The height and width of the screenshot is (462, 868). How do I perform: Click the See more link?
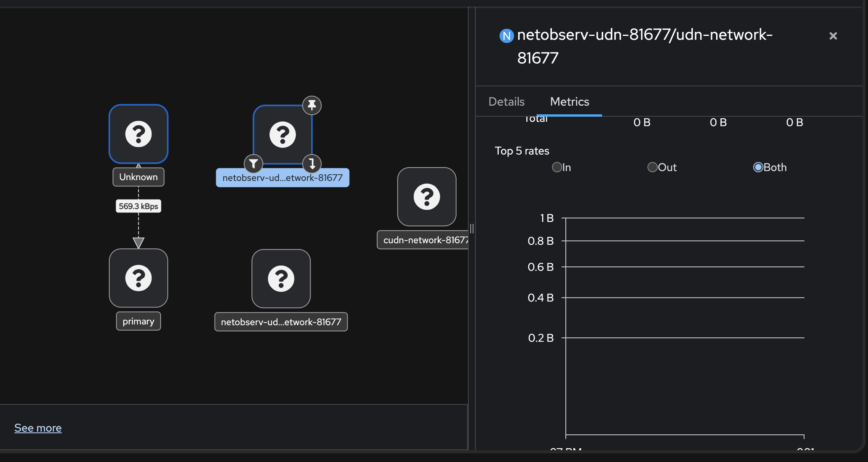[38, 428]
